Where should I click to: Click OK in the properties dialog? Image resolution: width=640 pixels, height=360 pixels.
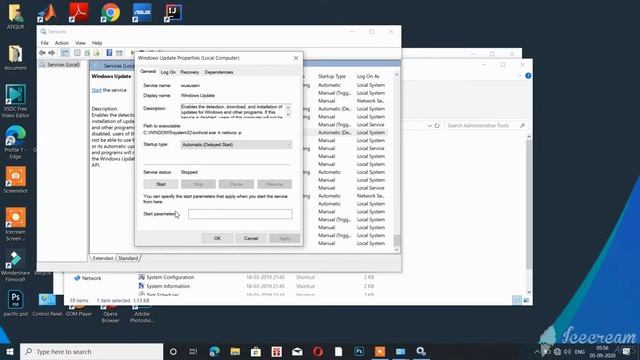[217, 238]
